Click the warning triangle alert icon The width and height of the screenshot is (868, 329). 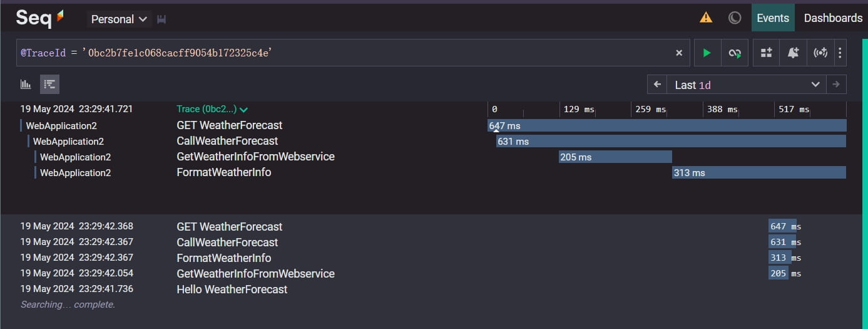coord(706,18)
